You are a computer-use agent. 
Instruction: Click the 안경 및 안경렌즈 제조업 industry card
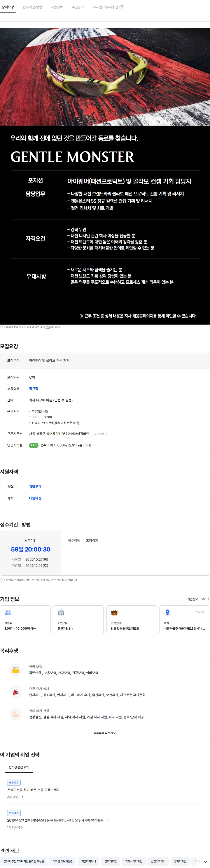coord(132,620)
